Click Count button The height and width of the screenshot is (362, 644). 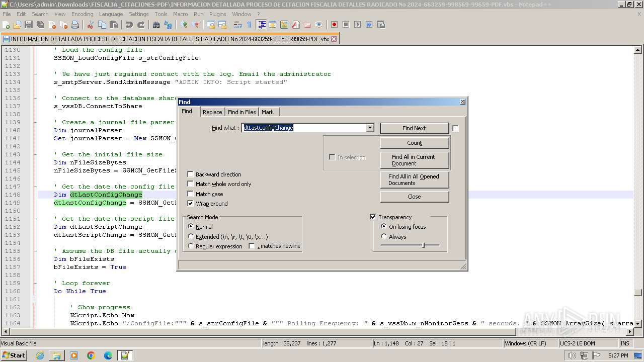[x=414, y=143]
